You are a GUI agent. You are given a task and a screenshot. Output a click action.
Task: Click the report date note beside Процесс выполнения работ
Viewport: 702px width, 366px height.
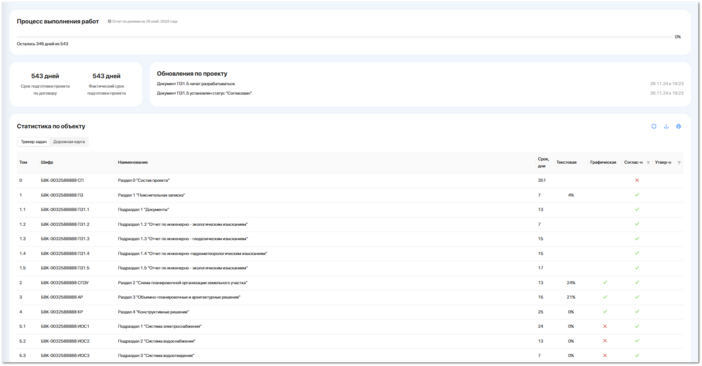(x=142, y=21)
